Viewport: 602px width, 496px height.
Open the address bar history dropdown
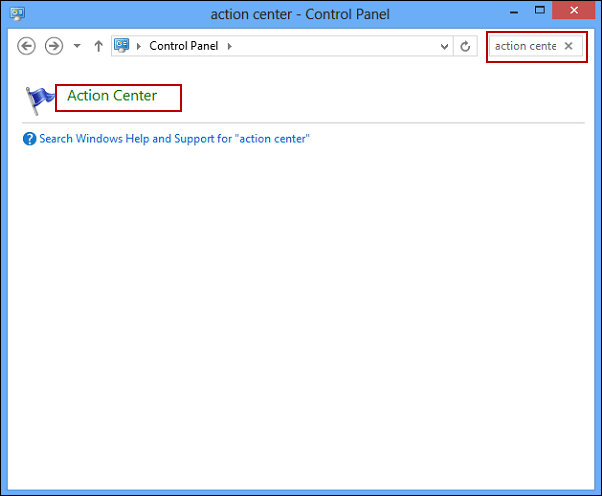(444, 47)
